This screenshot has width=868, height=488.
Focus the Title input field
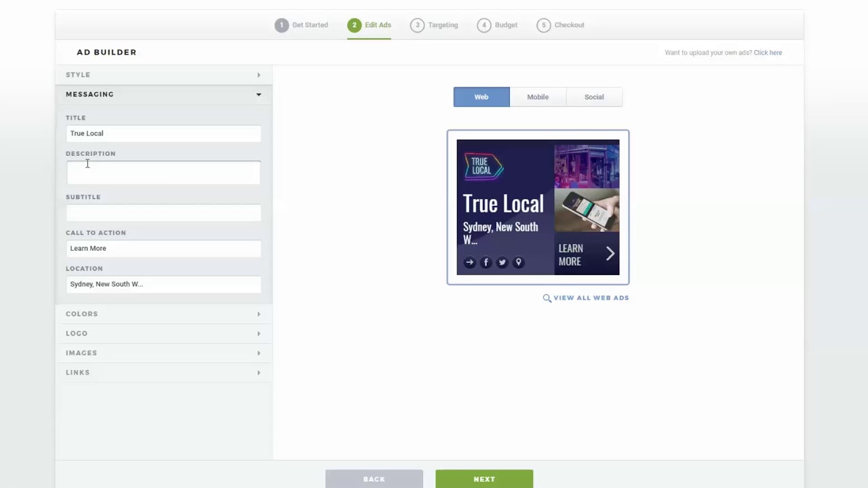pyautogui.click(x=163, y=134)
